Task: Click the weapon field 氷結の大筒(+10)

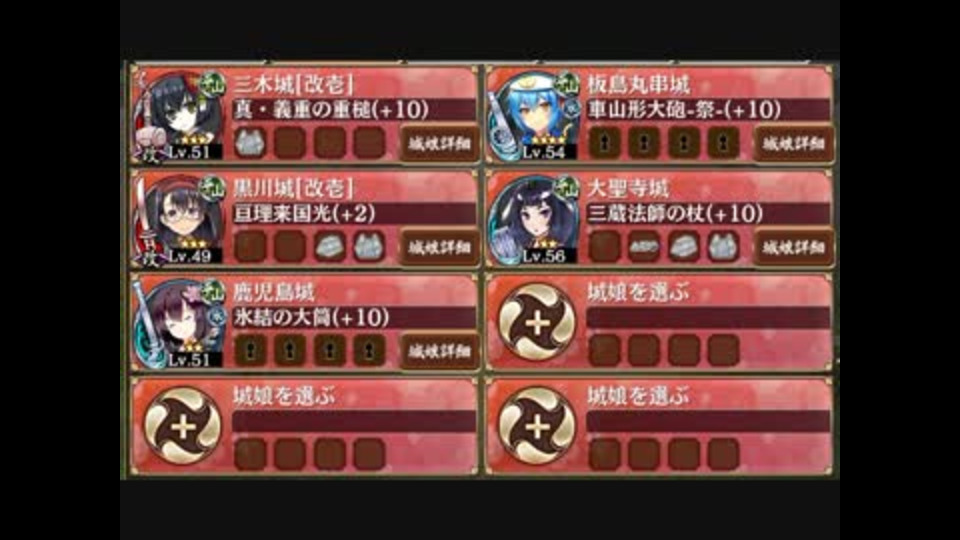Action: [x=354, y=318]
